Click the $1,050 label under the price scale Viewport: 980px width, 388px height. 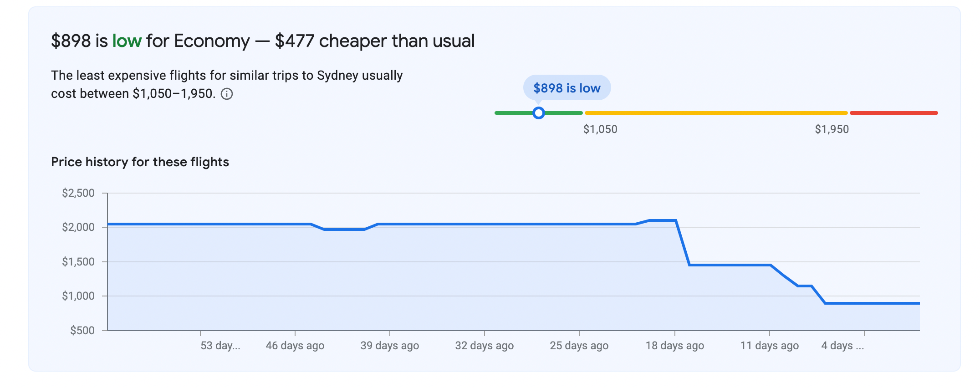[x=600, y=129]
